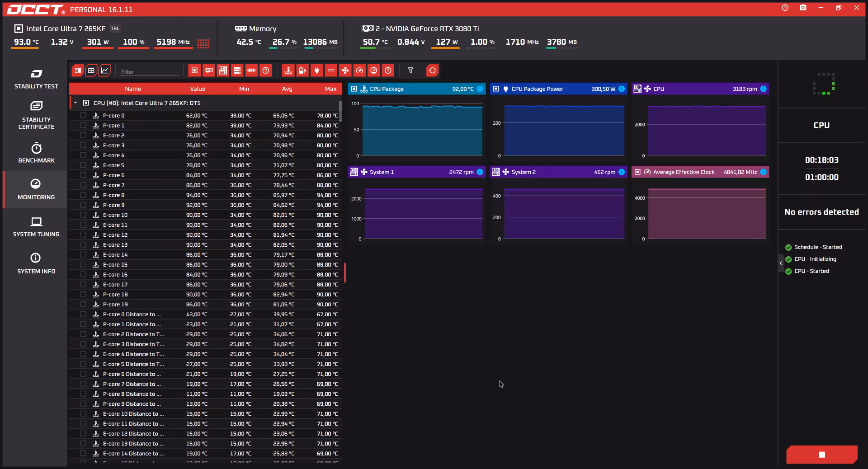The width and height of the screenshot is (868, 469).
Task: Open the System Info section
Action: coord(36,264)
